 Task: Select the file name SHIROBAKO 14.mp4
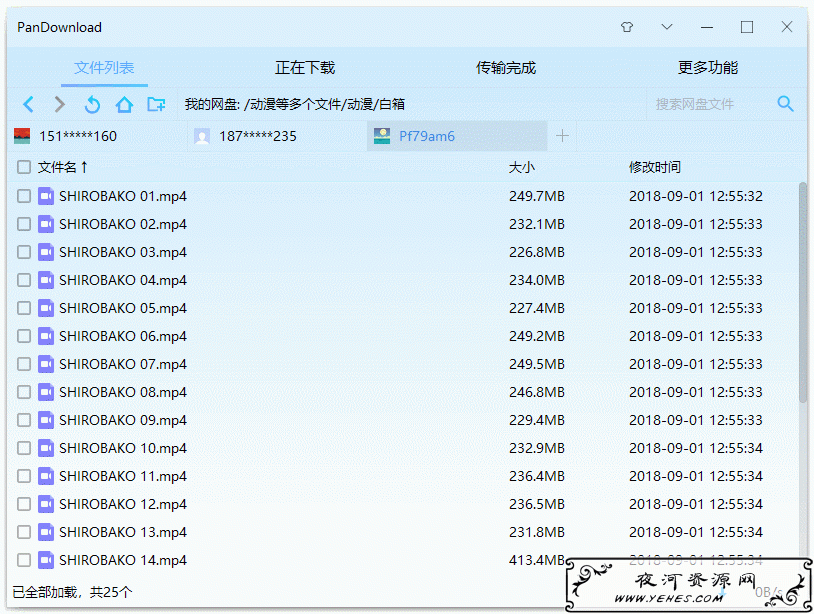coord(123,561)
